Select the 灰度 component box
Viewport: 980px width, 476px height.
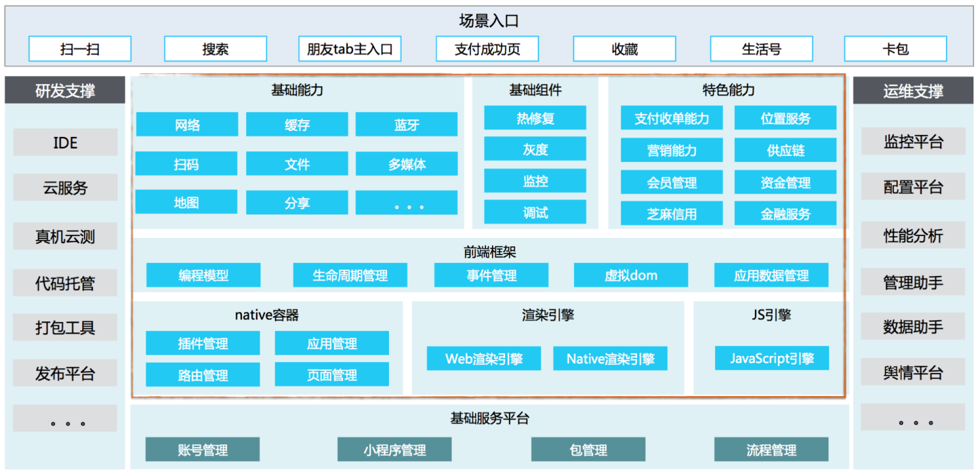pyautogui.click(x=535, y=149)
